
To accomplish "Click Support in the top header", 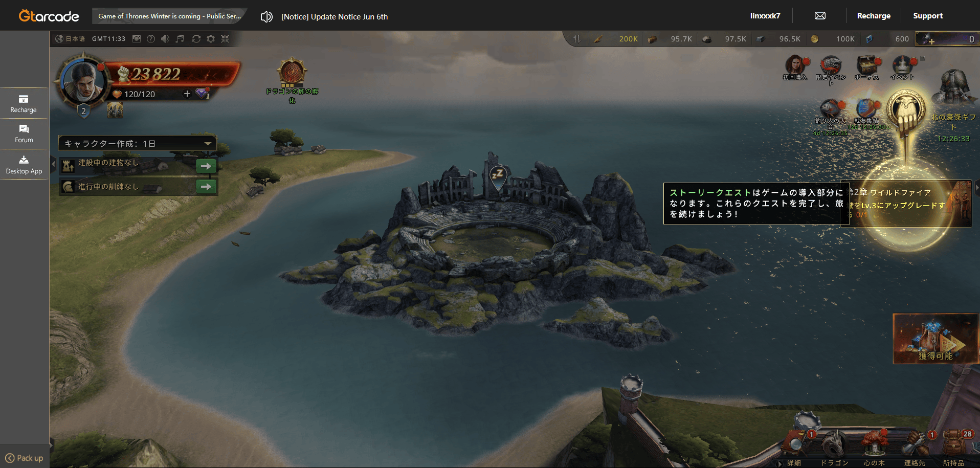I will [928, 16].
